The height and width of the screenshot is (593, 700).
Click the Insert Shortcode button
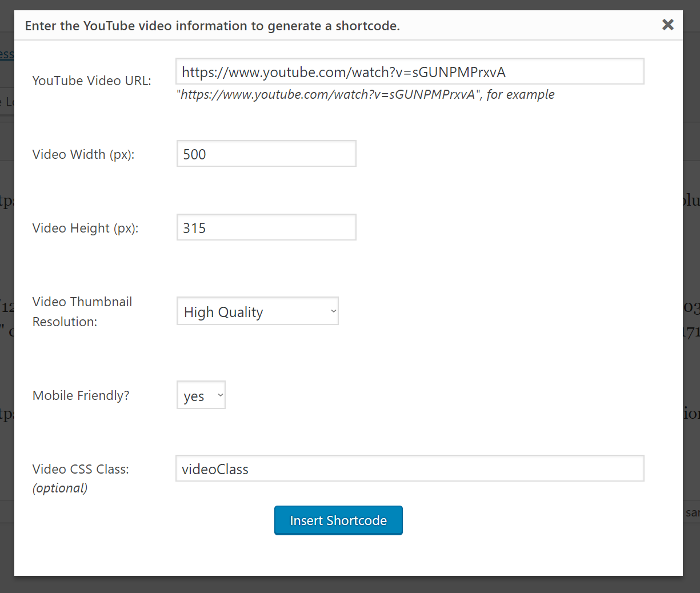point(338,520)
